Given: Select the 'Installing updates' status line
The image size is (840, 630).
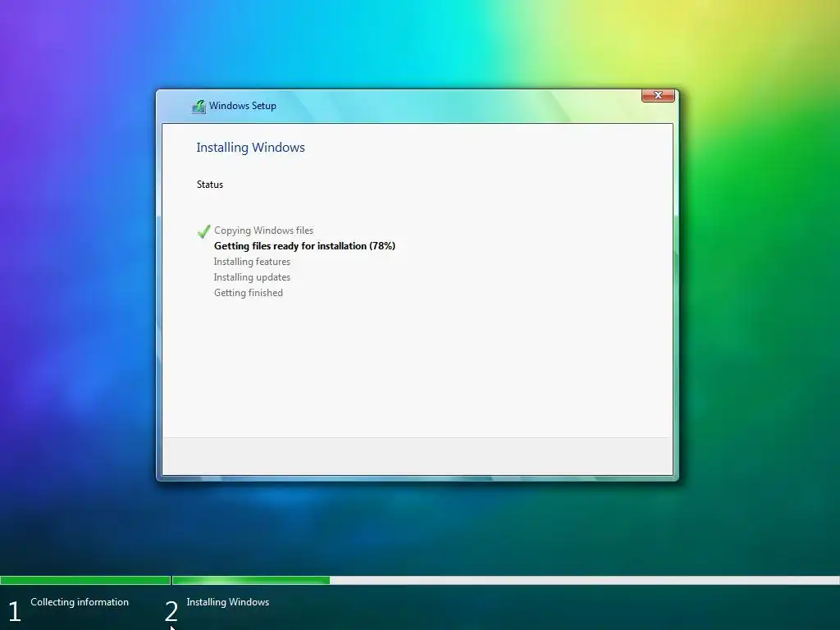Looking at the screenshot, I should click(x=252, y=277).
